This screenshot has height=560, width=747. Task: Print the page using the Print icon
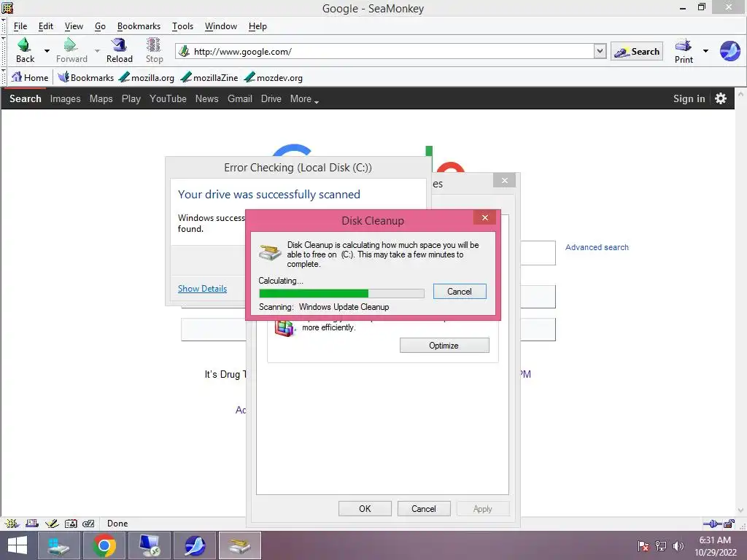pos(684,51)
